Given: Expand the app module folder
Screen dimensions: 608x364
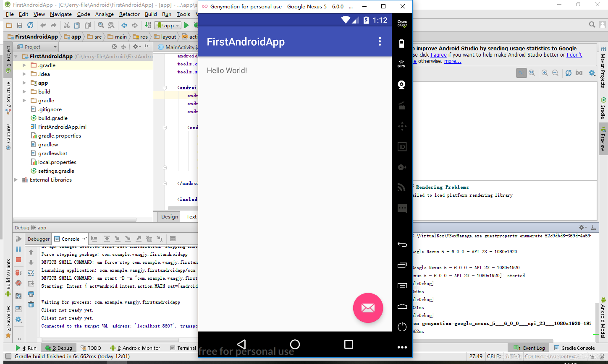Looking at the screenshot, I should pyautogui.click(x=24, y=83).
